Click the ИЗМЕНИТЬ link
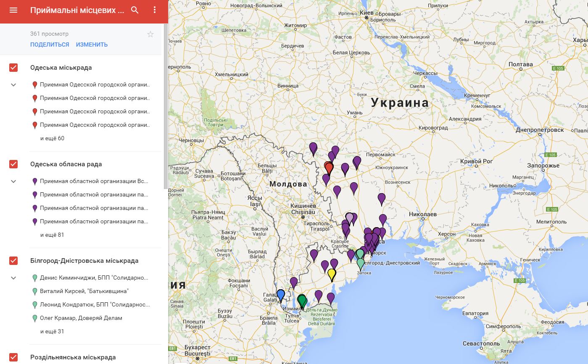 [x=92, y=45]
